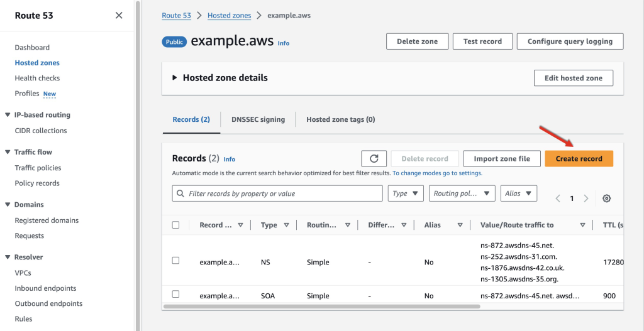Click the TTL value 900
The image size is (644, 331).
pyautogui.click(x=609, y=296)
